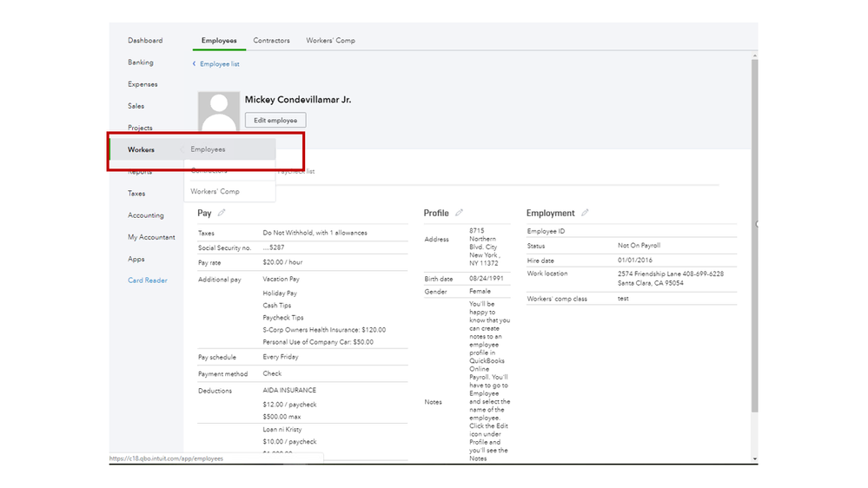Open Dashboard in the left sidebar
868x488 pixels.
(x=145, y=41)
